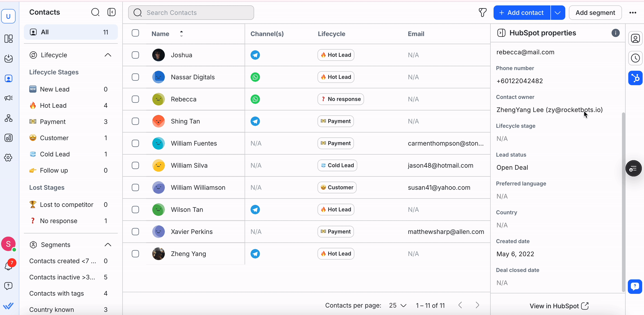
Task: Click the Add segment button
Action: tap(595, 13)
